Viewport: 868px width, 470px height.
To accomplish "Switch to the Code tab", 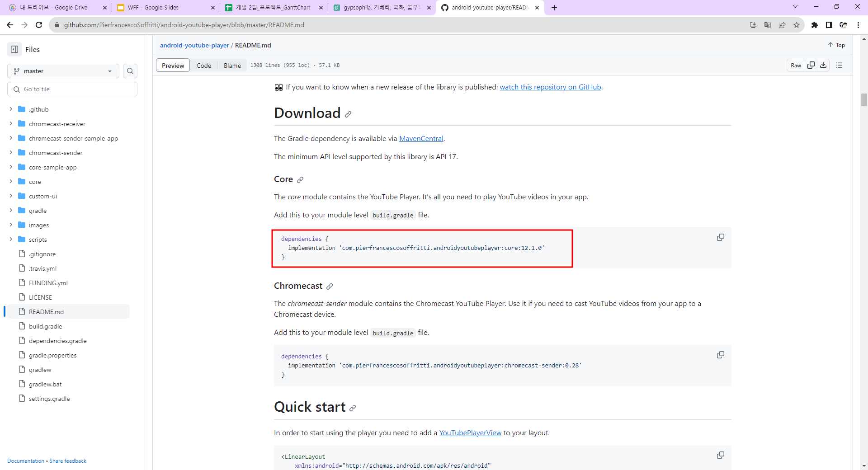I will [204, 66].
